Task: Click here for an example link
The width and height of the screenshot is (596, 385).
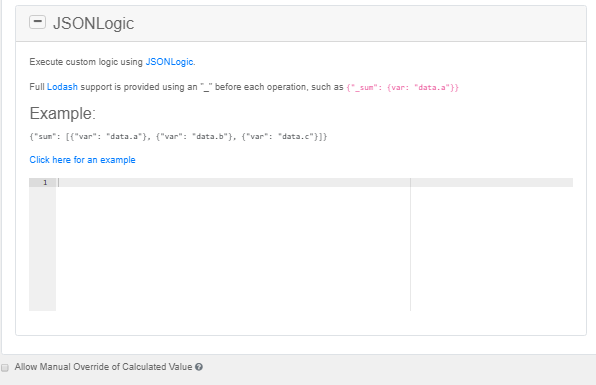Action: coord(82,160)
